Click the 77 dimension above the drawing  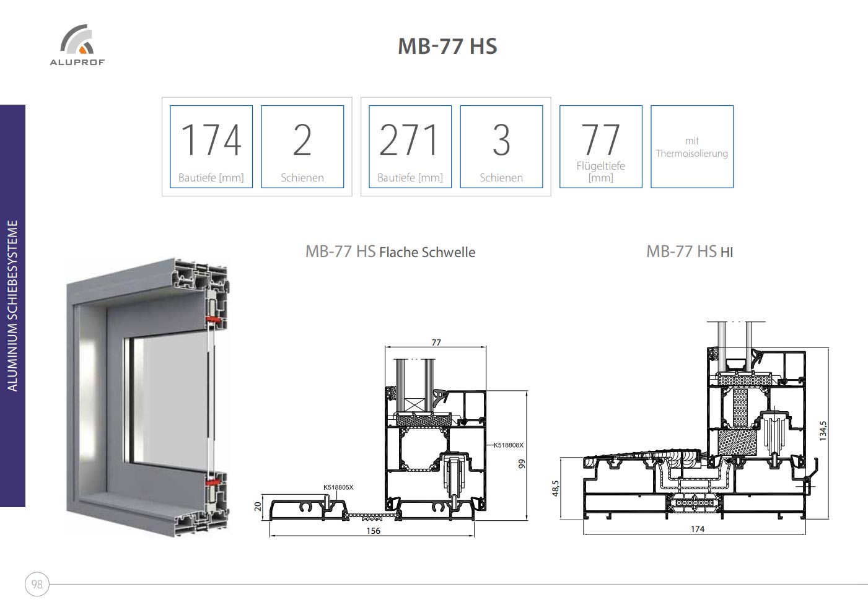[x=436, y=342]
